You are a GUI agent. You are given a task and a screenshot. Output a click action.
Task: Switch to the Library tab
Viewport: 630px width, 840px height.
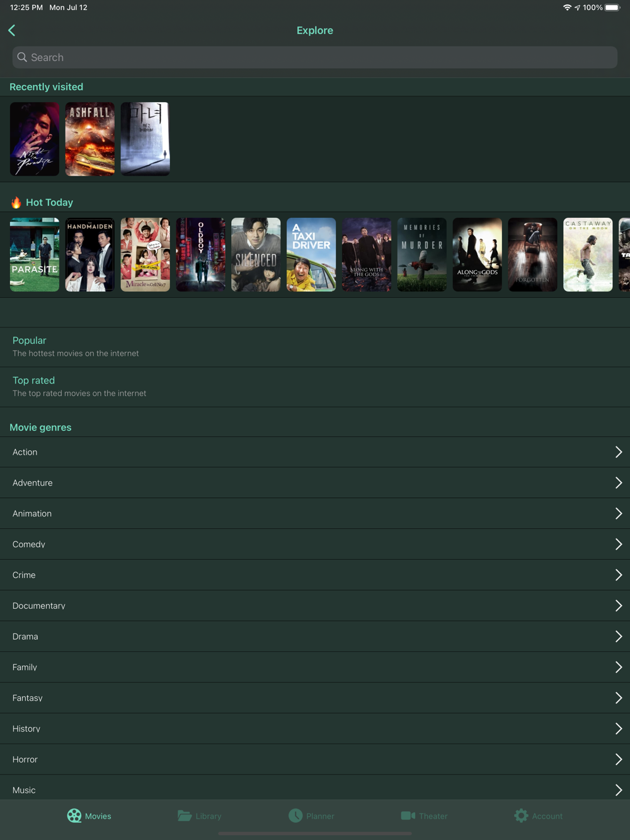pos(199,815)
